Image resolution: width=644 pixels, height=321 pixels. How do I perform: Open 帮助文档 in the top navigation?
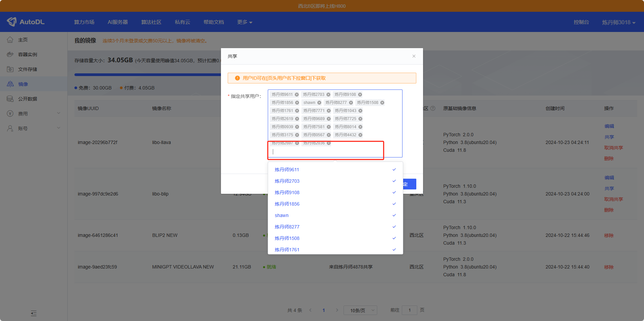point(214,22)
